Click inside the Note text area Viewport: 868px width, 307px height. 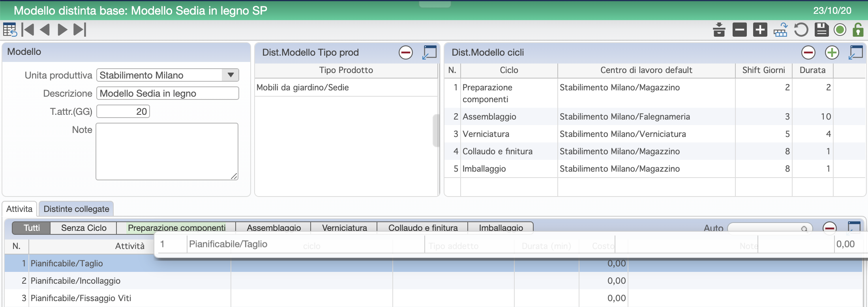click(167, 152)
